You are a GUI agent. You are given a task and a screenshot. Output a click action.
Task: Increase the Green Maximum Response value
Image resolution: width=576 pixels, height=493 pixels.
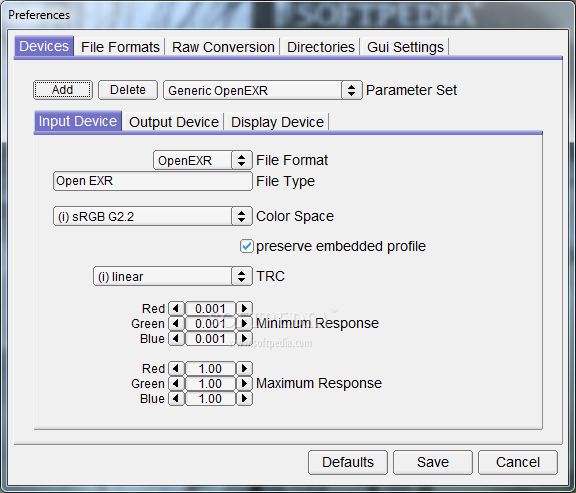(244, 383)
